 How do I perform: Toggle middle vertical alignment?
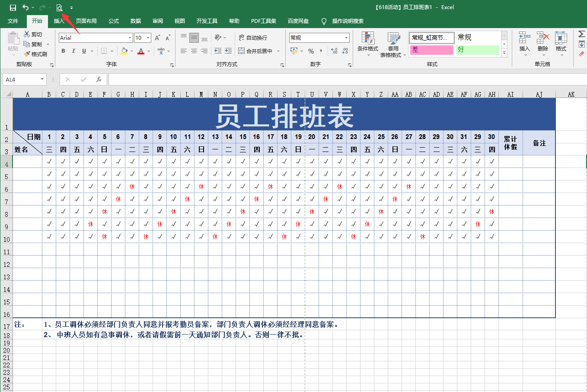pos(194,38)
